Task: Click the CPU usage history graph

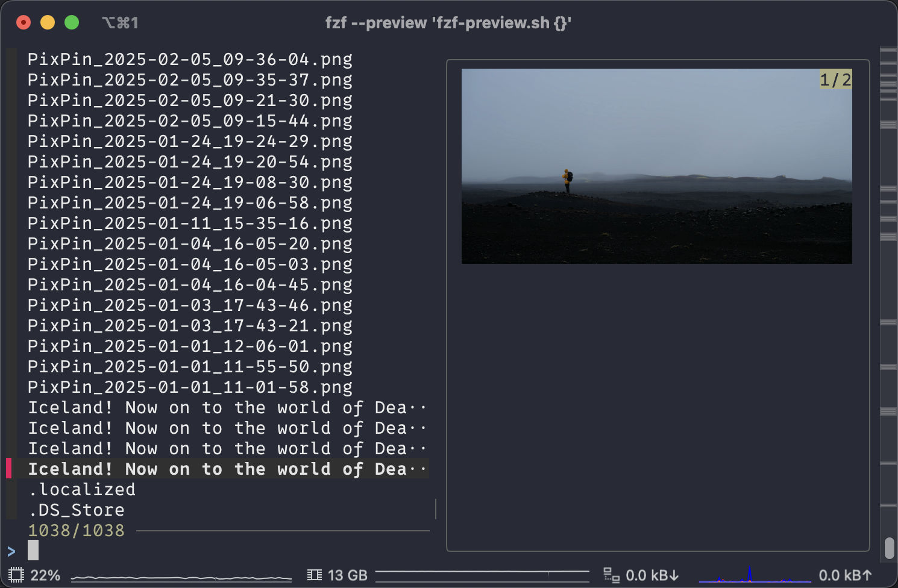Action: (x=181, y=578)
